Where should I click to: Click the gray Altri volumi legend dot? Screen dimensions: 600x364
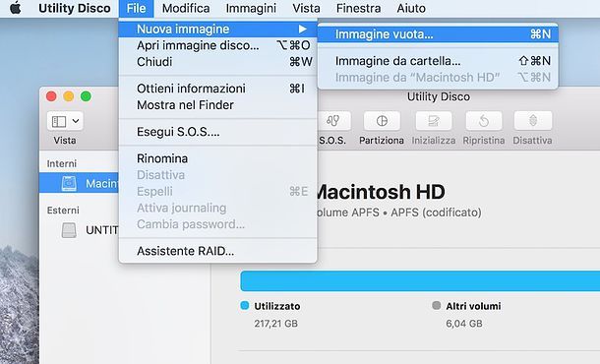436,305
